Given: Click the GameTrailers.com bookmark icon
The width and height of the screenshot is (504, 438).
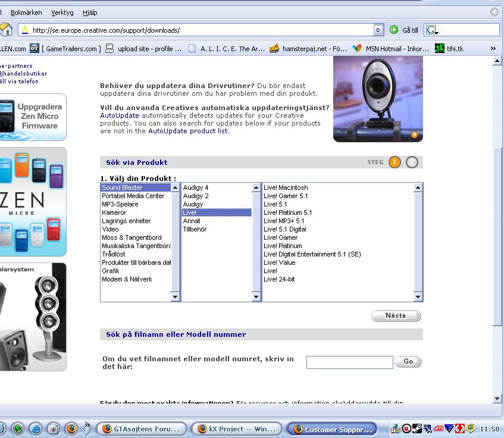Looking at the screenshot, I should point(35,49).
